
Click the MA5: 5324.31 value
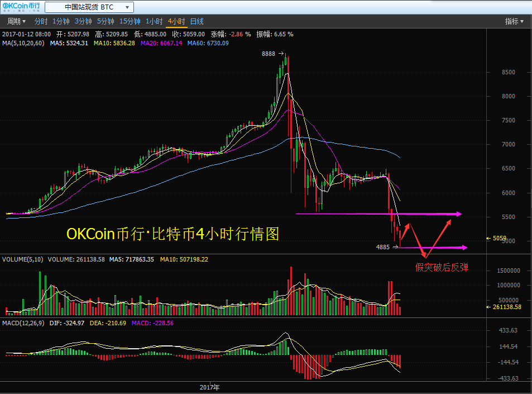coord(69,43)
